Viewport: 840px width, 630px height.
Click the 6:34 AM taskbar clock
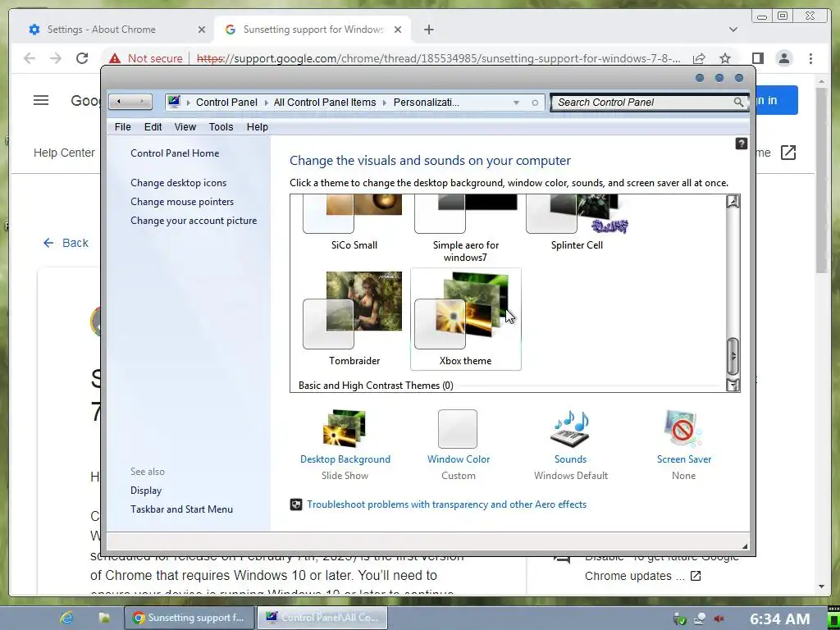[x=779, y=619]
